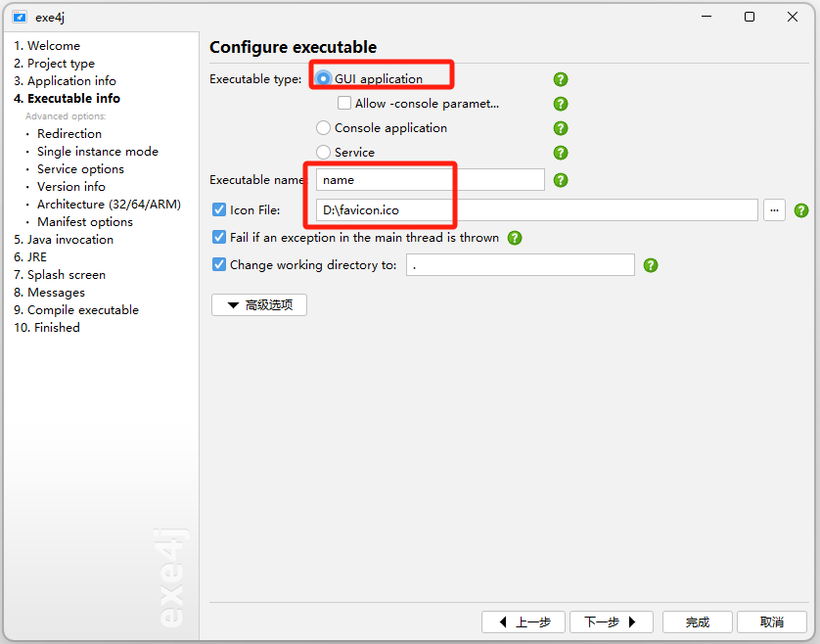Open help for Service option
Image resolution: width=820 pixels, height=644 pixels.
tap(561, 153)
